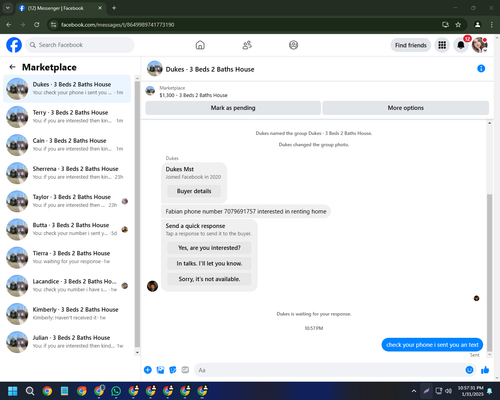
Task: Open Tierra - 3 Beds 2 Baths House chat
Action: coord(67,258)
